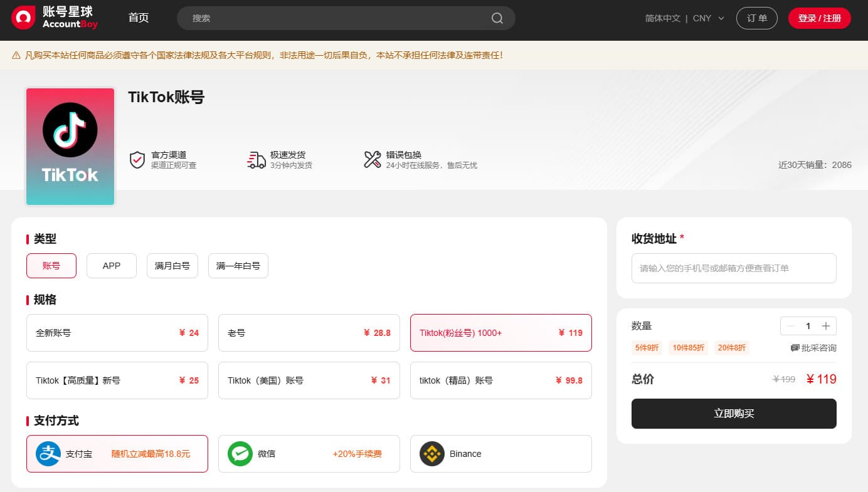
Task: Click the 立即购买 buy now button
Action: [x=734, y=414]
